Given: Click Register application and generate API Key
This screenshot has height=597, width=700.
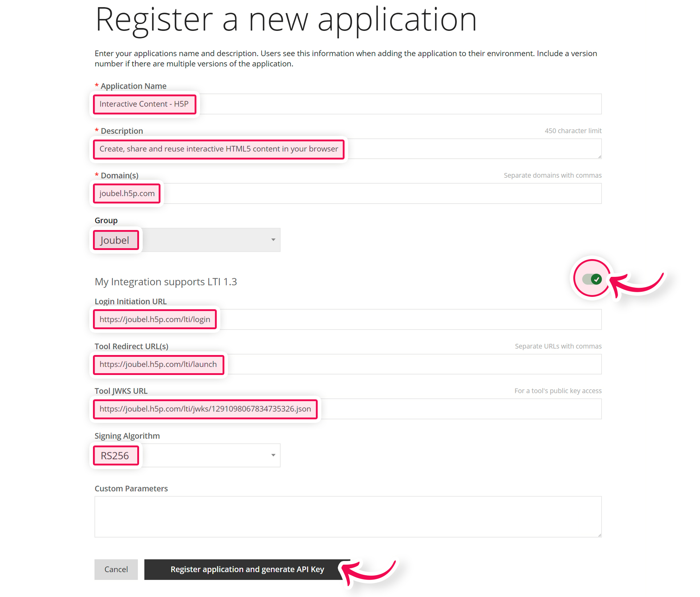Looking at the screenshot, I should (247, 569).
